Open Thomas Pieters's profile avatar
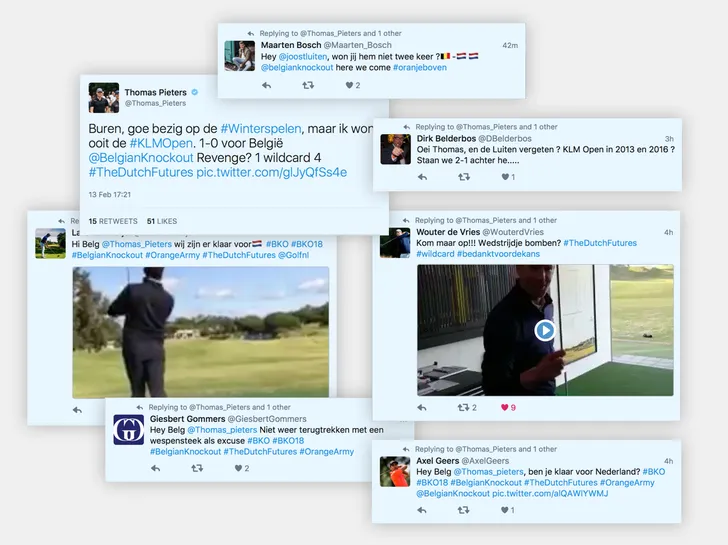 coord(104,98)
